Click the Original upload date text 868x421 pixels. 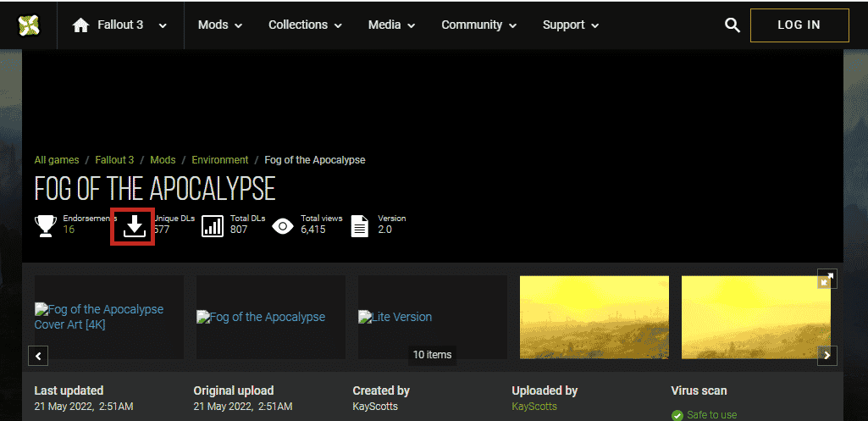pyautogui.click(x=243, y=407)
